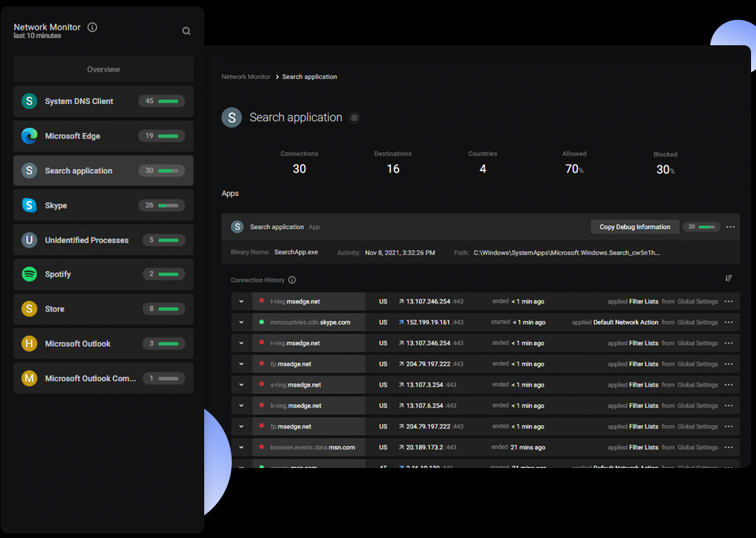Click IP address 20.189.173.2

click(x=425, y=448)
